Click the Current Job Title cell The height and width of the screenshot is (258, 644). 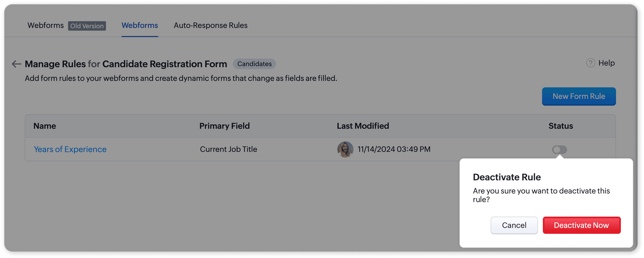(228, 149)
